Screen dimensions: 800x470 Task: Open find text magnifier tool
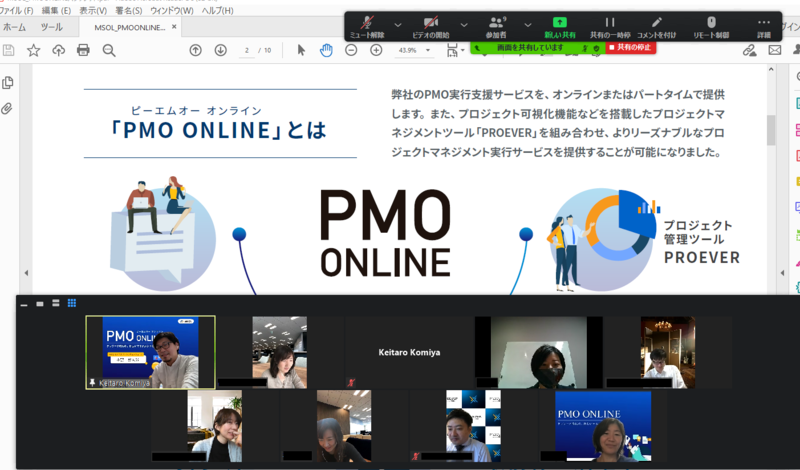[x=109, y=50]
